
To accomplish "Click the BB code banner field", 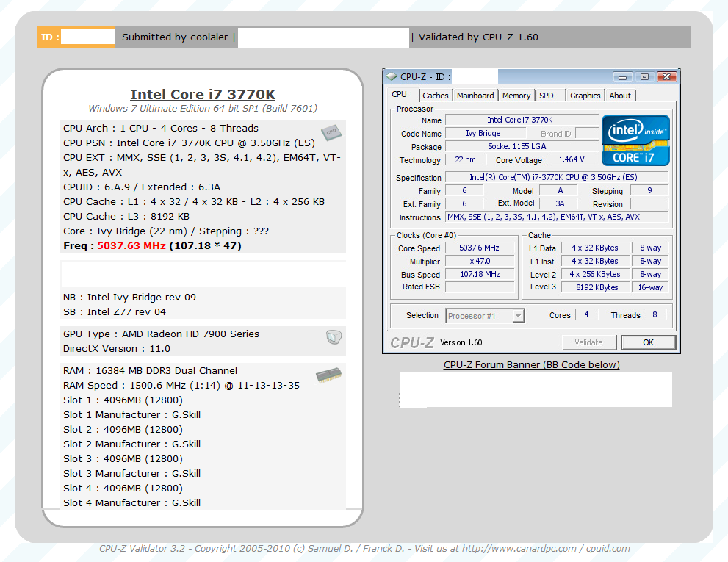I will pyautogui.click(x=536, y=389).
